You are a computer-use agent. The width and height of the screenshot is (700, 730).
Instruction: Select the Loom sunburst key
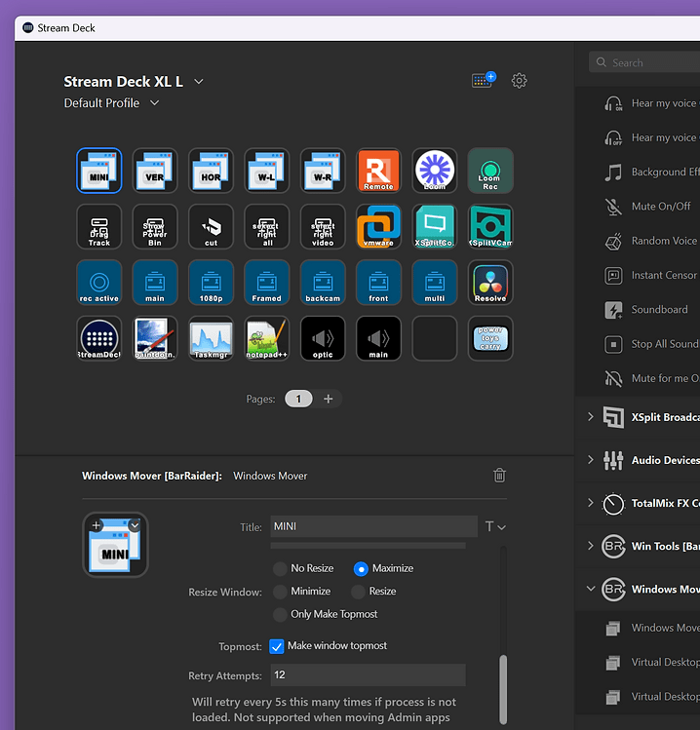(x=435, y=171)
